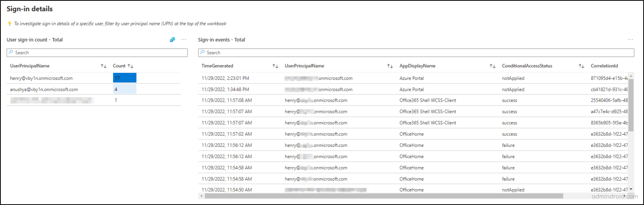
Task: Select the 11/29/2022, 11:54:50 AM event
Action: pos(413,190)
